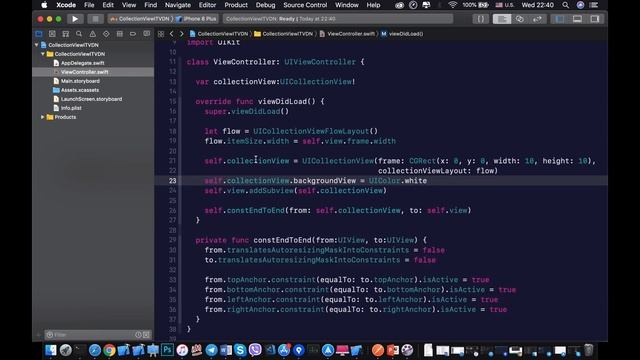
Task: Toggle the Debug area panel
Action: (577, 19)
